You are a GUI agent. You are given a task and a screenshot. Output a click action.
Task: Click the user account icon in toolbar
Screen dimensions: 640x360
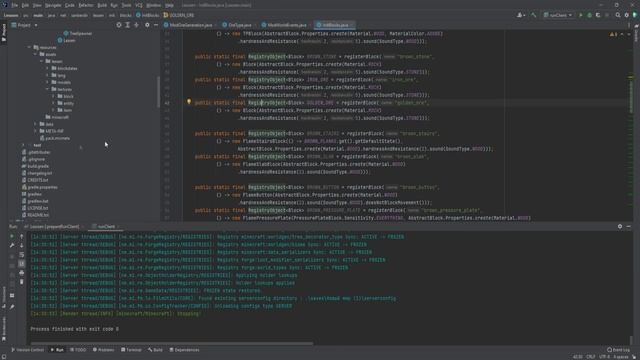coord(521,15)
